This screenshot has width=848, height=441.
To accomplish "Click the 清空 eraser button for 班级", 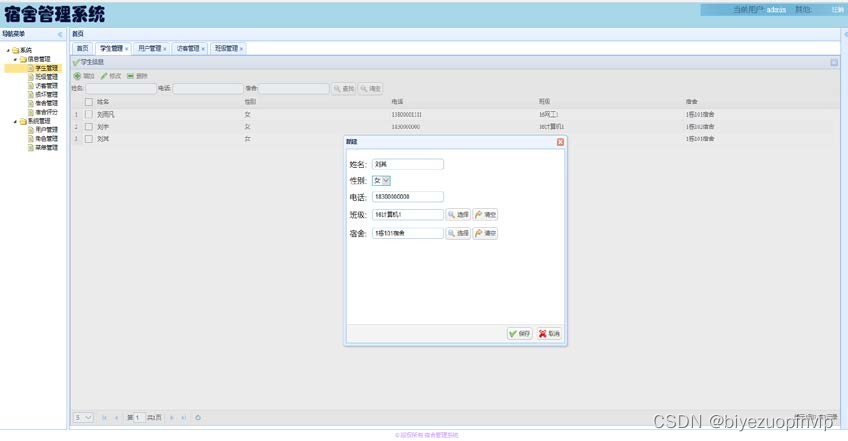I will coord(485,215).
